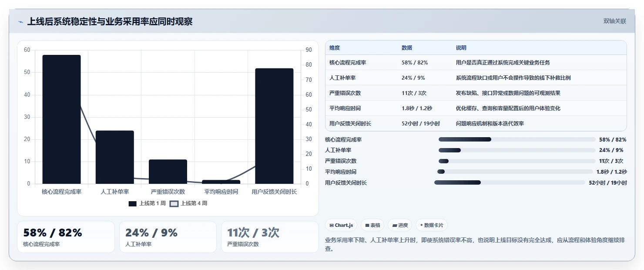Viewport: 644px width, 270px height.
Task: Click 问题响应机制和版本迭代效率 description cell
Action: tap(490, 124)
